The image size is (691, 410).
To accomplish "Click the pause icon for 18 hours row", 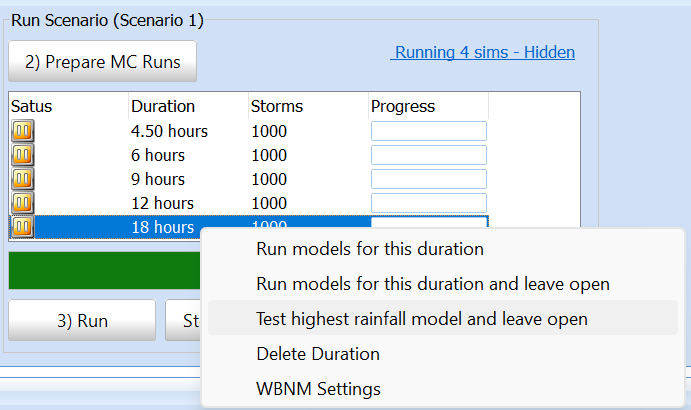I will 22,227.
